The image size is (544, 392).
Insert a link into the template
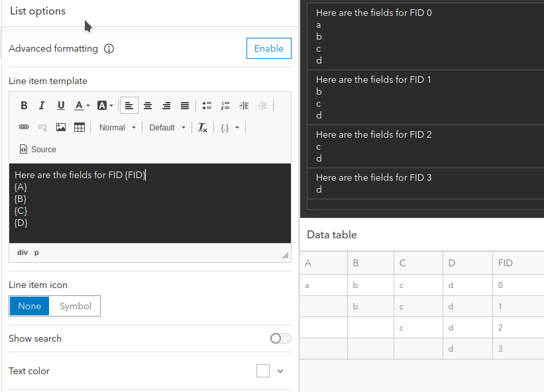point(24,127)
